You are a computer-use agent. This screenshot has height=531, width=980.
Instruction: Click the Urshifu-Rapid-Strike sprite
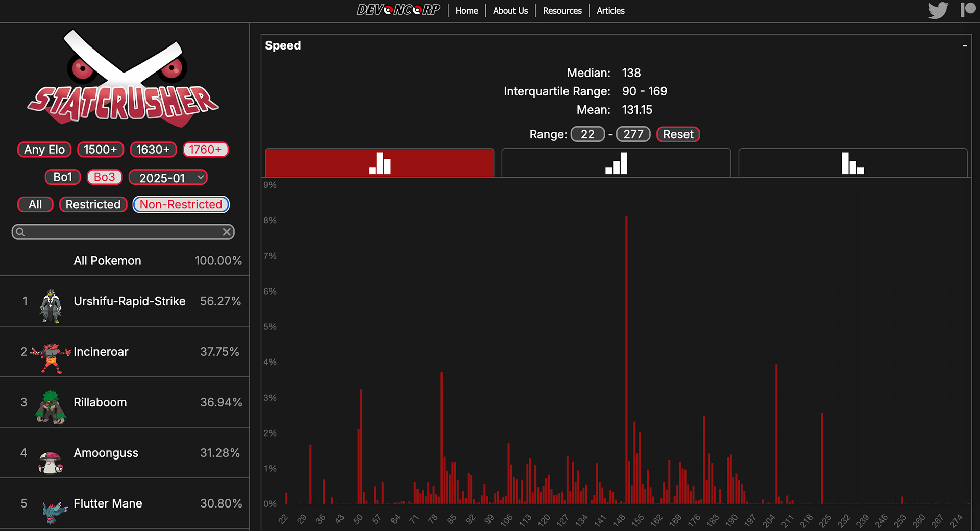click(51, 306)
